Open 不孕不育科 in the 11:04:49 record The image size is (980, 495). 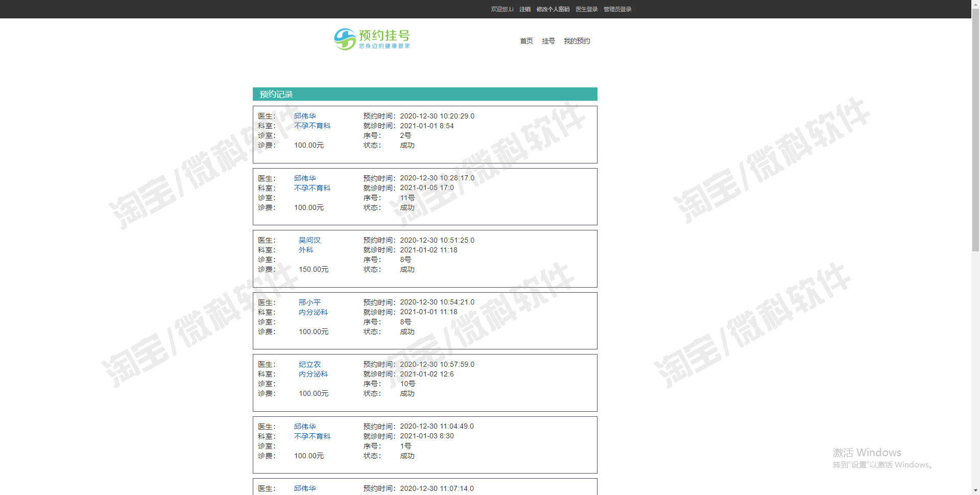pos(312,436)
